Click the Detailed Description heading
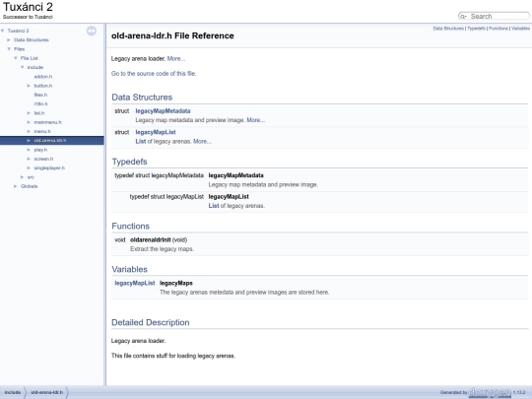 pos(151,322)
